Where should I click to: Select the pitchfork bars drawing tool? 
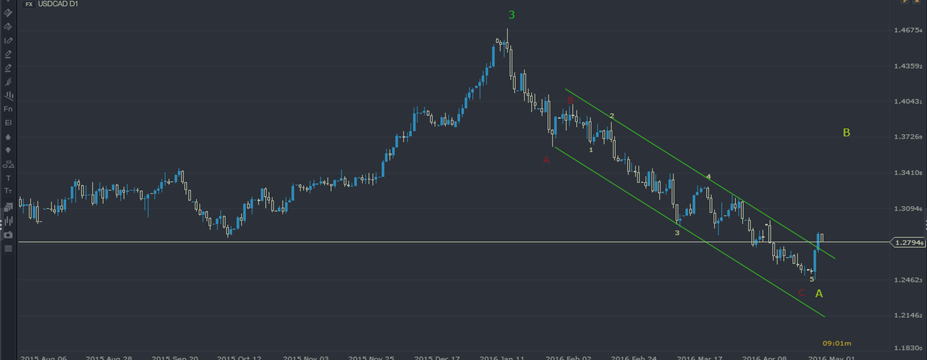[x=8, y=95]
